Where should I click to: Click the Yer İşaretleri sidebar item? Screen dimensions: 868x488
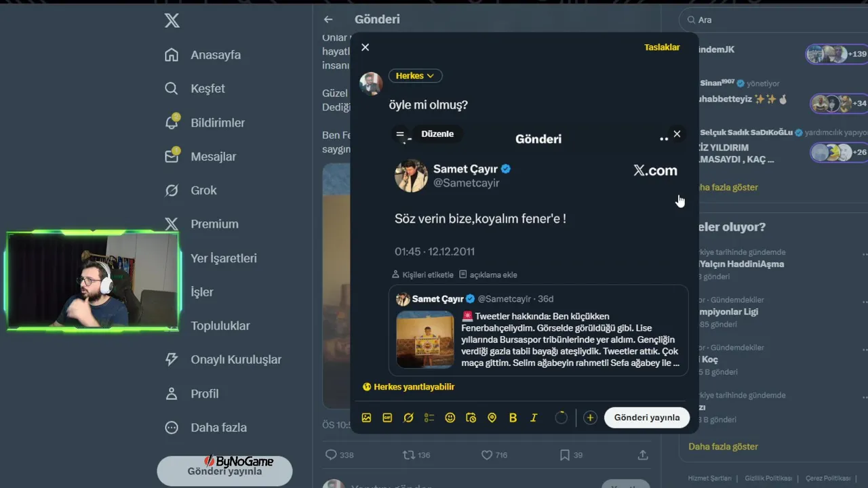(x=224, y=258)
